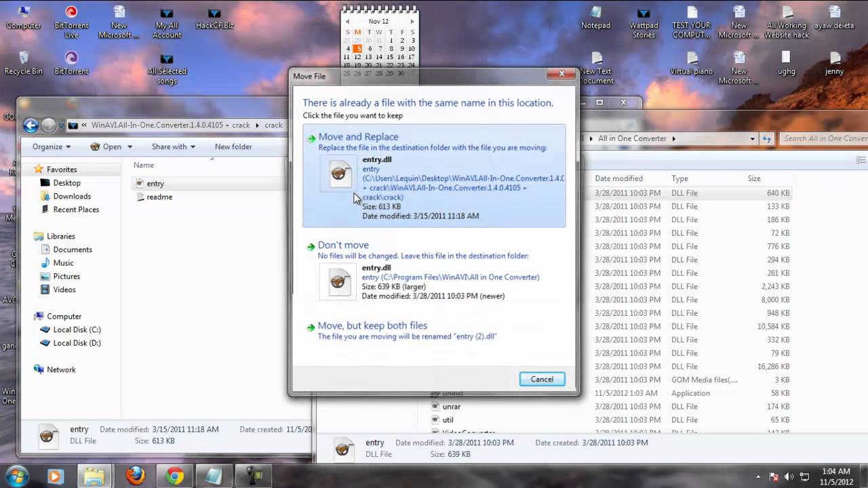Select Recent Places in navigation pane
868x488 pixels.
tap(76, 209)
